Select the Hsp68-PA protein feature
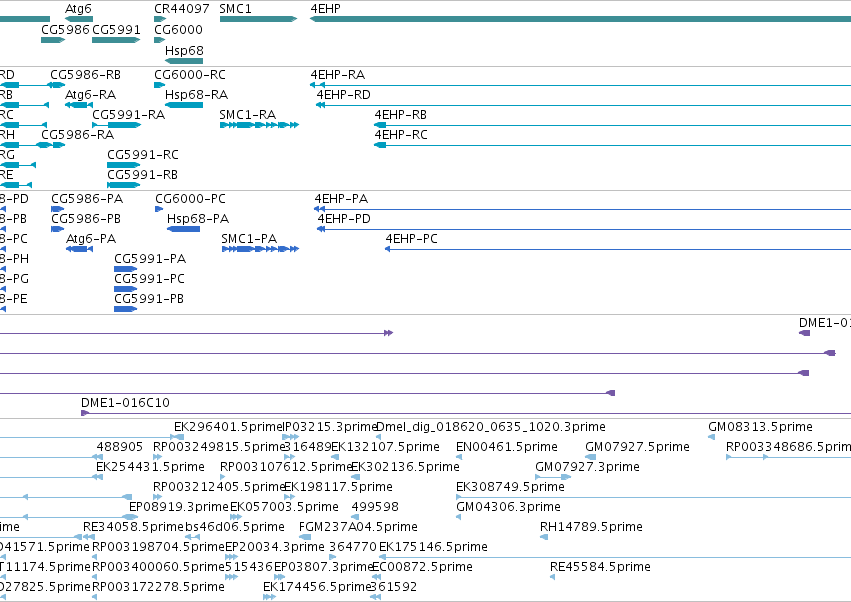The image size is (851, 602). point(183,229)
